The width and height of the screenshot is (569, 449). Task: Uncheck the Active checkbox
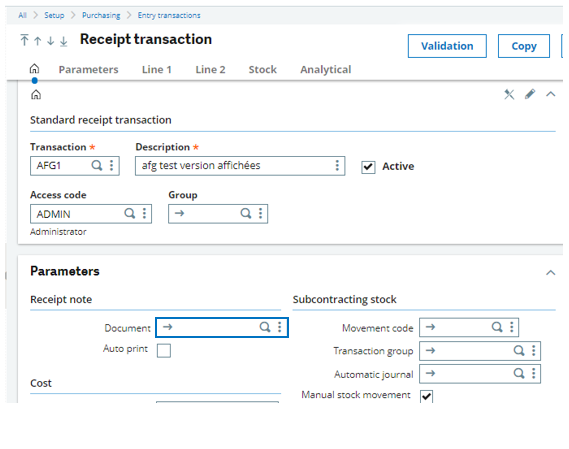[x=368, y=167]
